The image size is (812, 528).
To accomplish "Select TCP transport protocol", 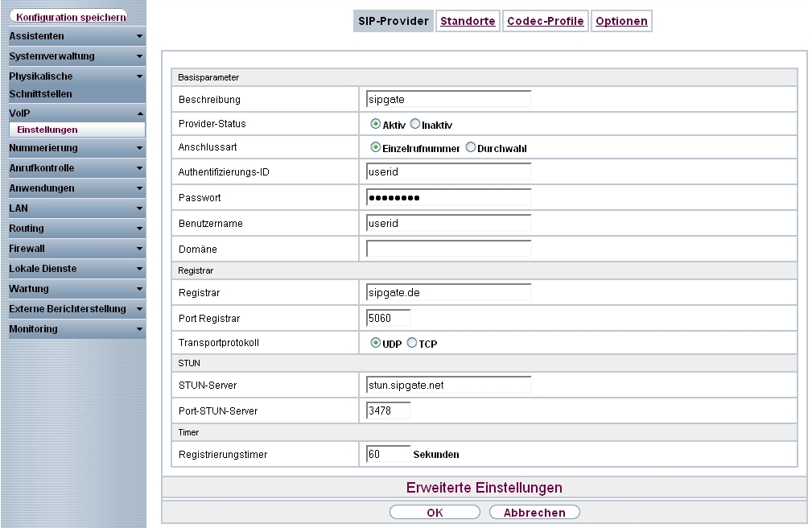I will (x=412, y=343).
